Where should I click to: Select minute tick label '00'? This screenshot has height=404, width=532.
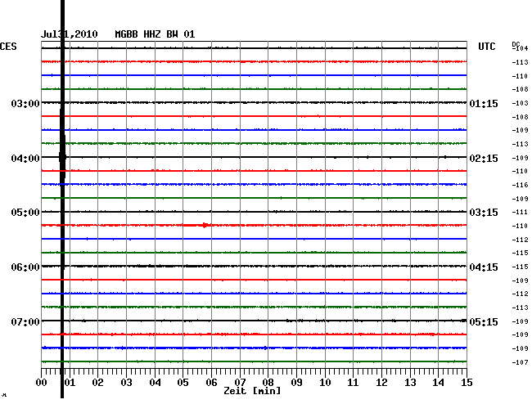pyautogui.click(x=42, y=383)
